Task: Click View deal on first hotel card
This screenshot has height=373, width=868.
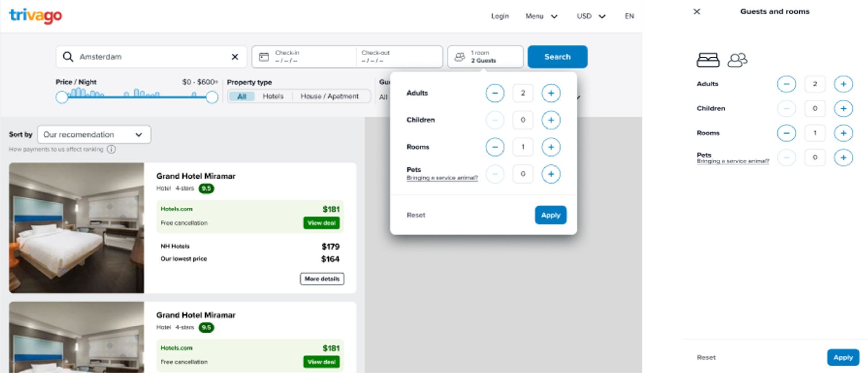Action: click(321, 223)
